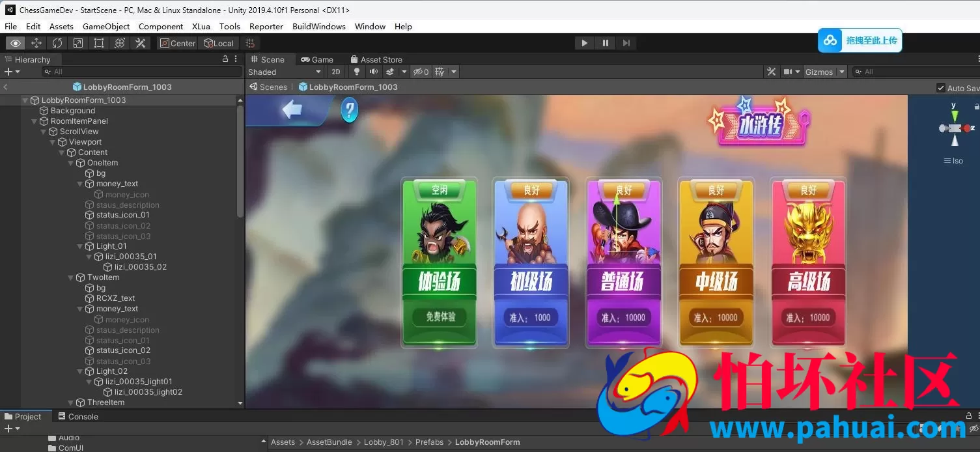This screenshot has height=452, width=980.
Task: Open the XLua menu
Action: [201, 26]
